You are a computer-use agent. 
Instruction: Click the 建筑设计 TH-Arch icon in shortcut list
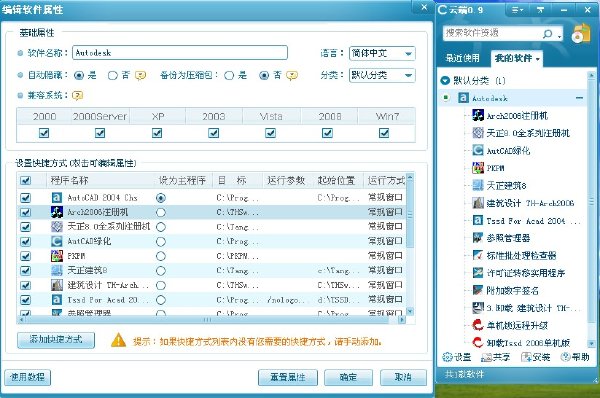click(x=57, y=285)
